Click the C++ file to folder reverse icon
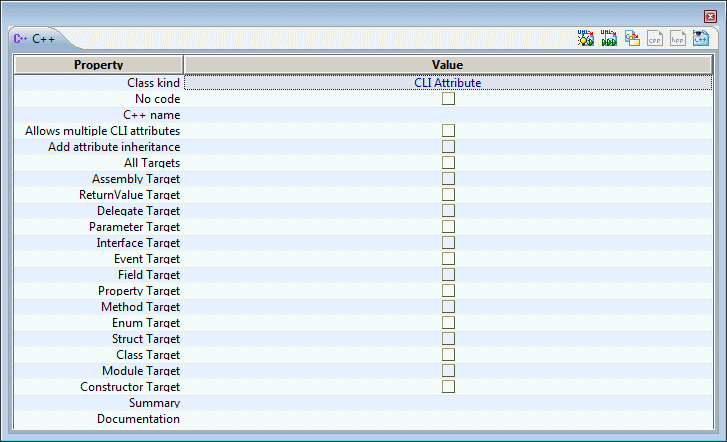727x442 pixels. (632, 38)
